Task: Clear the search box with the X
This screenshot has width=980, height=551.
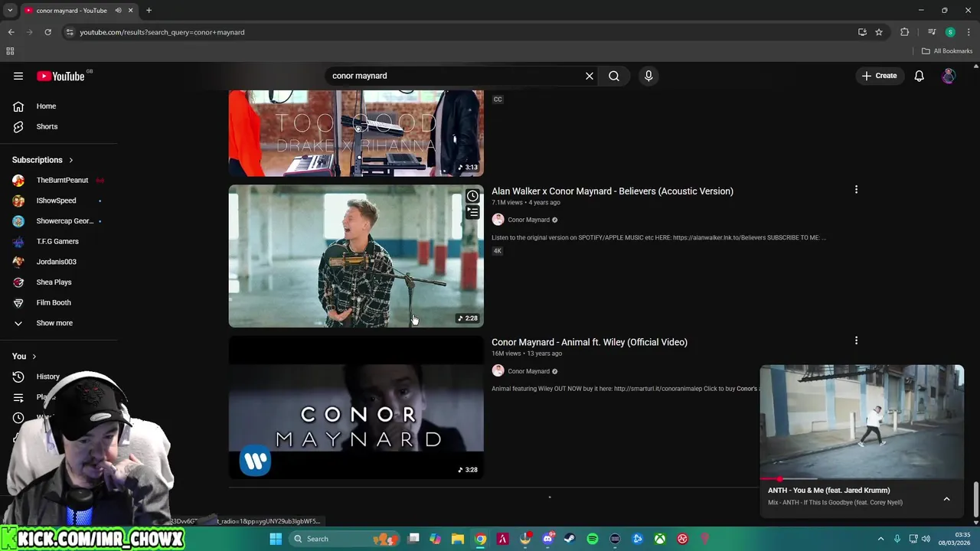Action: [x=590, y=76]
